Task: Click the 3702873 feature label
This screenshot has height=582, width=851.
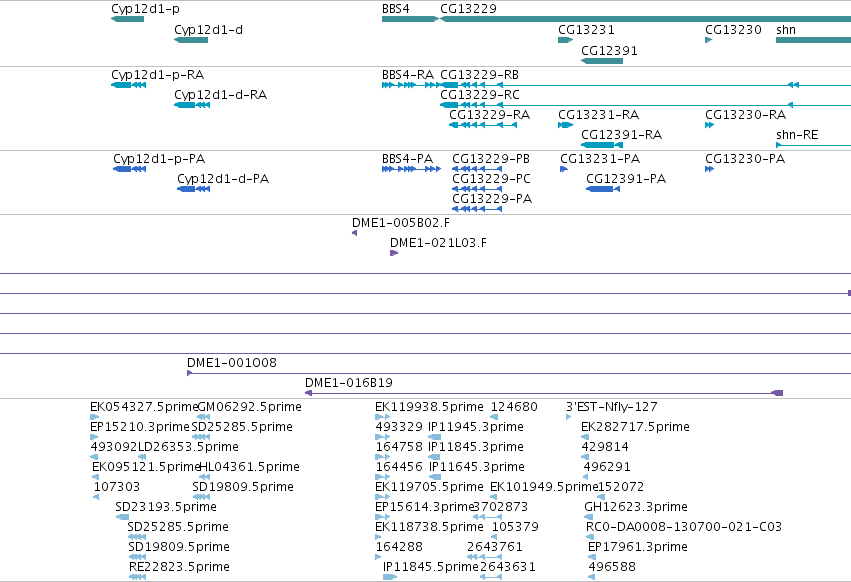Action: (x=501, y=507)
